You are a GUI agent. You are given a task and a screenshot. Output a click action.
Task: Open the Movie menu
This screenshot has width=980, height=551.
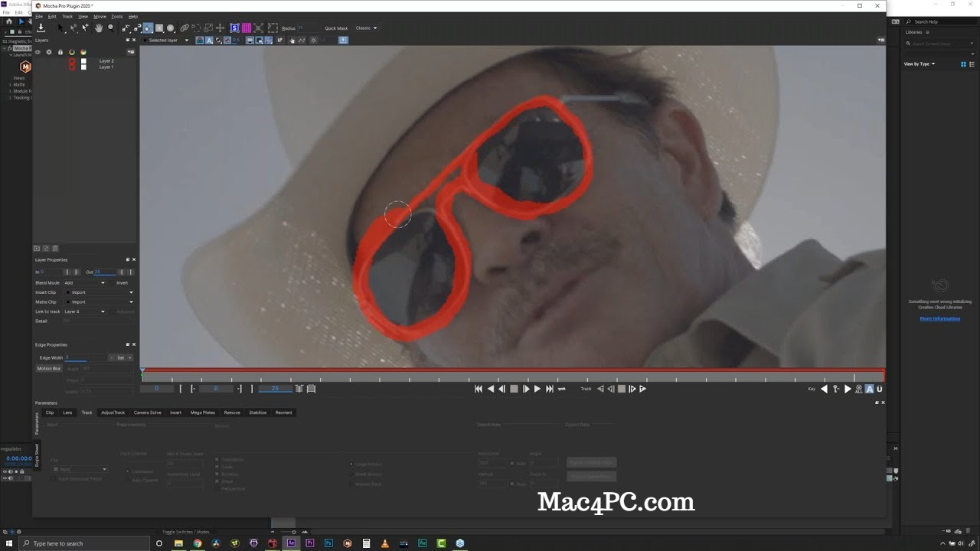click(x=100, y=16)
